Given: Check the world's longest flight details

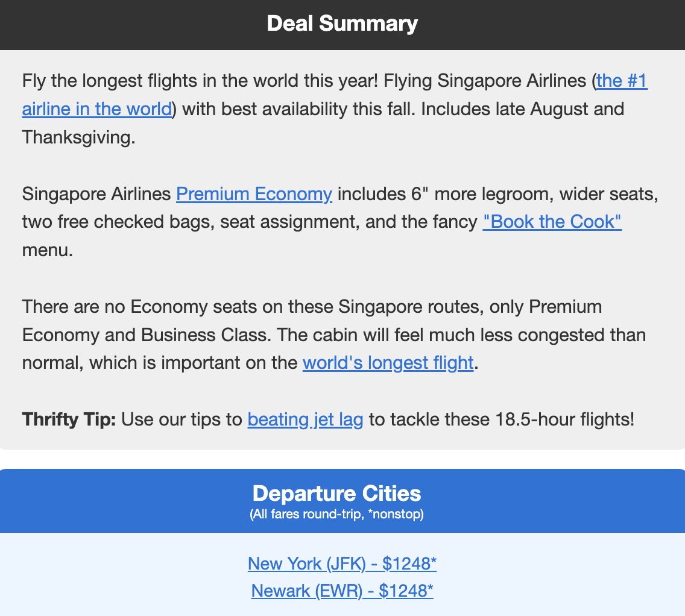Looking at the screenshot, I should [x=388, y=363].
